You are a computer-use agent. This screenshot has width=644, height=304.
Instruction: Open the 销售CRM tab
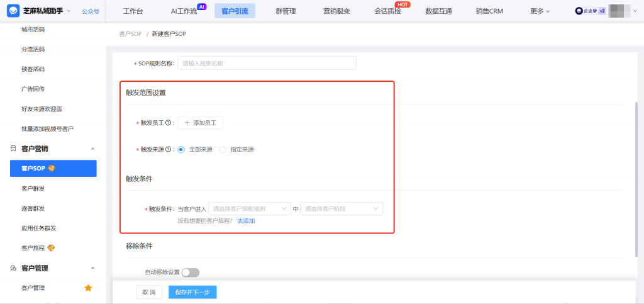point(489,11)
